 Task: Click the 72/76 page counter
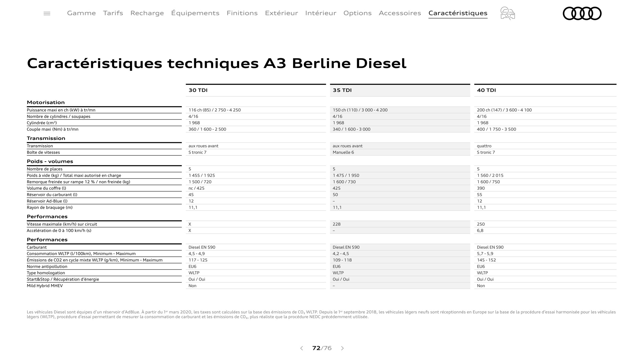point(322,348)
